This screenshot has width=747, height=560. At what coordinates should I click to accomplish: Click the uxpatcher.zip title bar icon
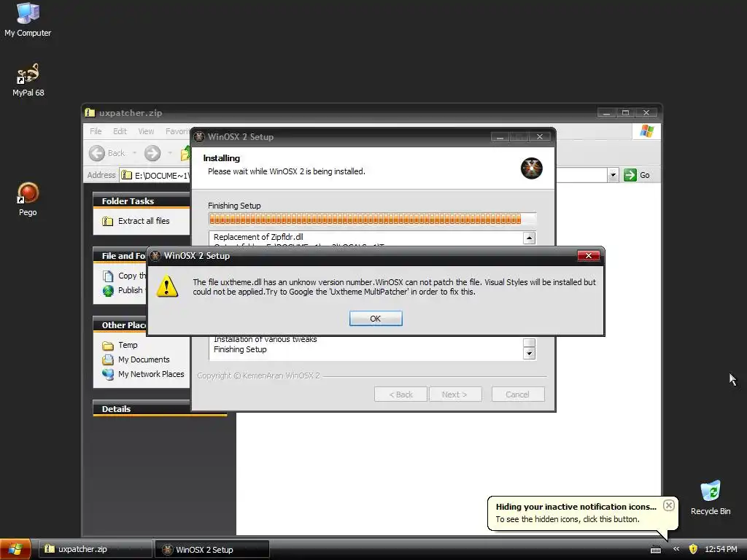pos(90,112)
